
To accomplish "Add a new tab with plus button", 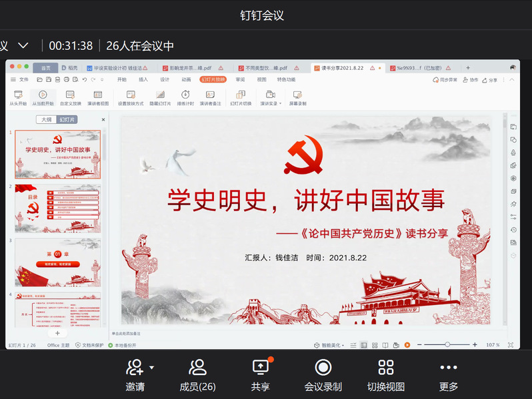I will (468, 68).
